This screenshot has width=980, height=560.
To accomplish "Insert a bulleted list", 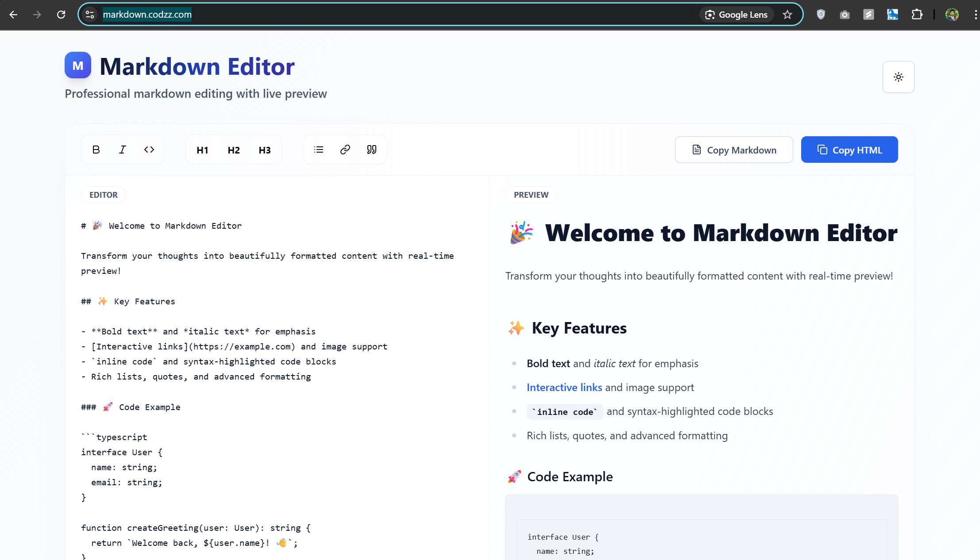I will (318, 150).
